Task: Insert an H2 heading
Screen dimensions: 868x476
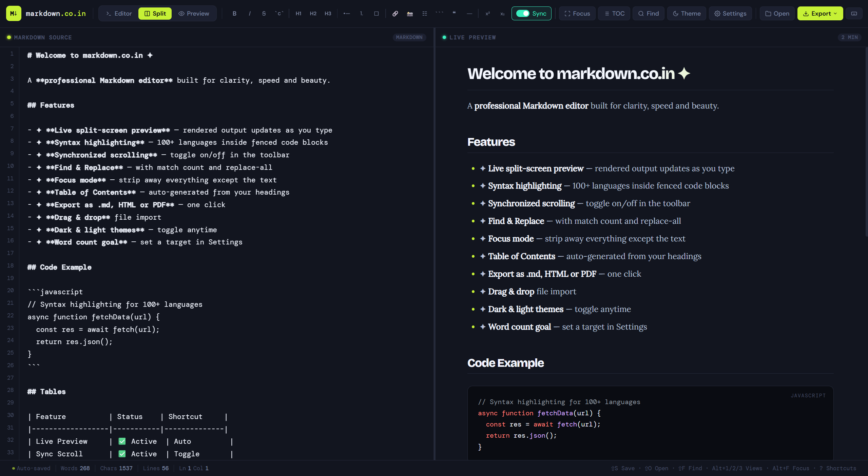Action: [x=313, y=14]
